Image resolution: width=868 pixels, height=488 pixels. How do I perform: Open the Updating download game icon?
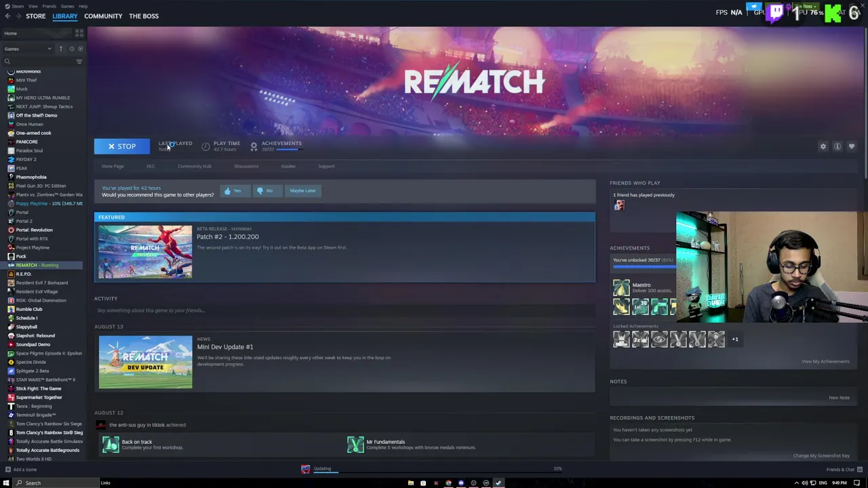coord(306,469)
